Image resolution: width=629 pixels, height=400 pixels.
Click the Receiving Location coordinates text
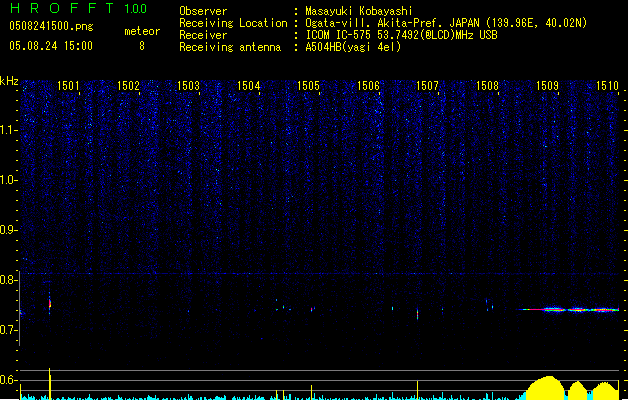(536, 23)
